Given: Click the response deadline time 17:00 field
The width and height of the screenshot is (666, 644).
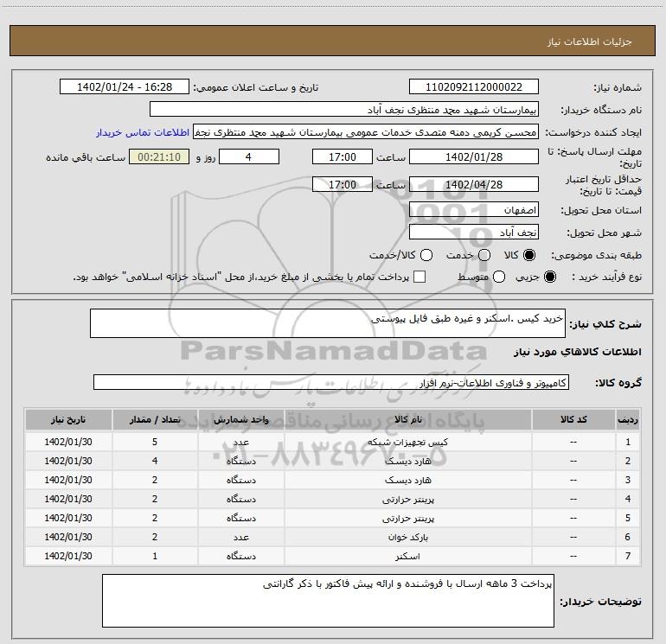Looking at the screenshot, I should (343, 157).
